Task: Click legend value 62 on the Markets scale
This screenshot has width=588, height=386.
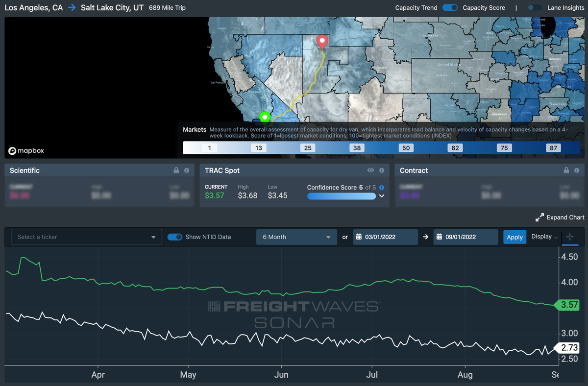Action: tap(455, 148)
